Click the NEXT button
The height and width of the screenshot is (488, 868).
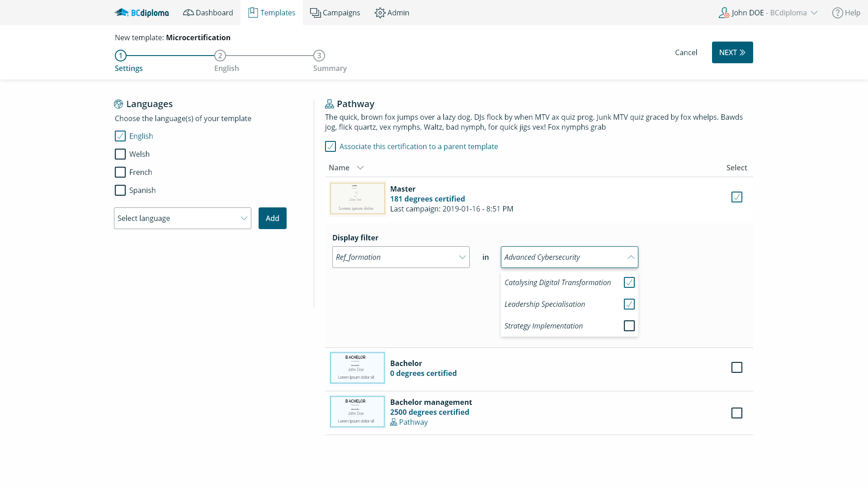pos(732,52)
